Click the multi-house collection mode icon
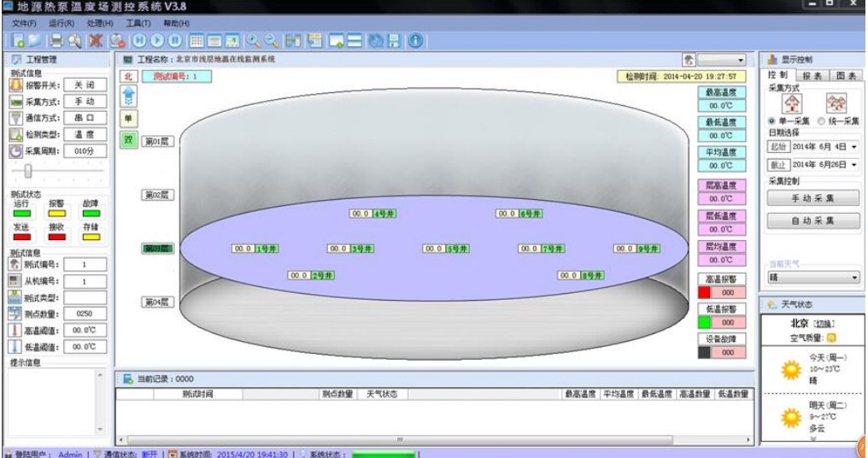Screen dimensions: 868x458 (x=836, y=103)
